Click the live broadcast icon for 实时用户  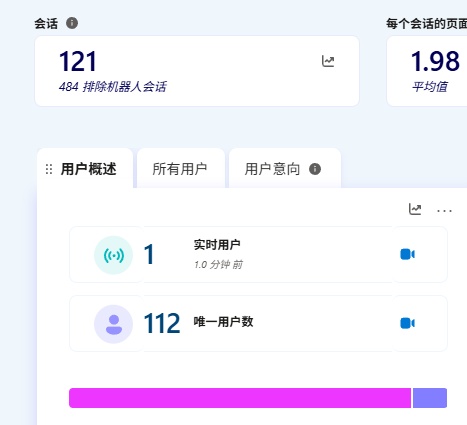click(114, 255)
